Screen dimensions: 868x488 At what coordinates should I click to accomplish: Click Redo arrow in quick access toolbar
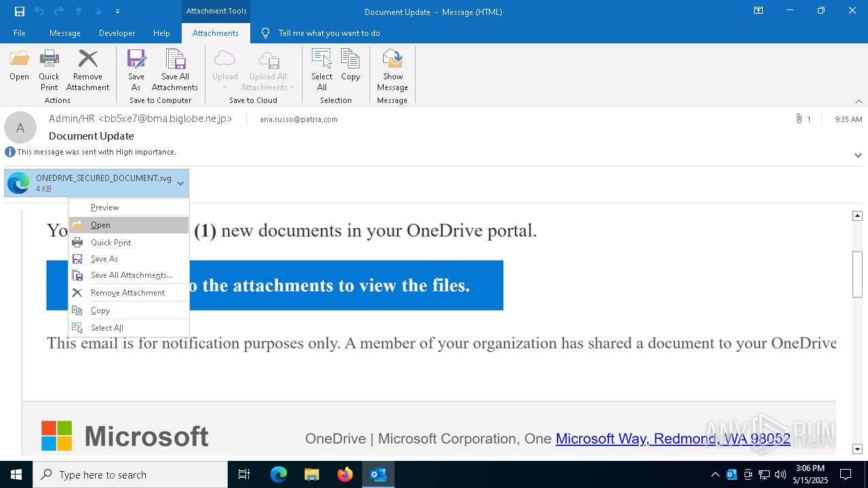point(59,11)
